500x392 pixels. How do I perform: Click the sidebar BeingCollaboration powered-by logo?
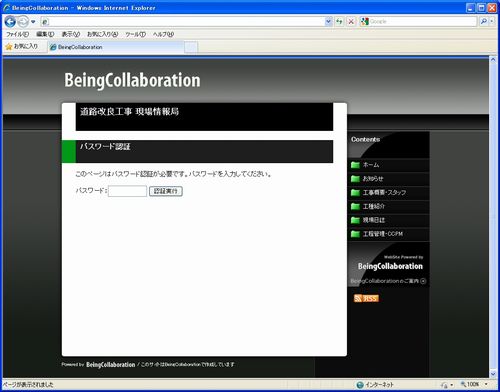[390, 266]
